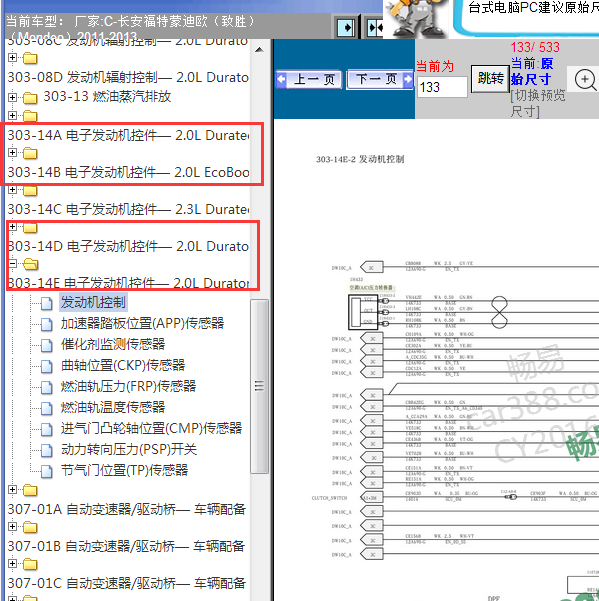Click page icon beside 催化剂监测传感器
599x601 pixels.
coord(47,345)
